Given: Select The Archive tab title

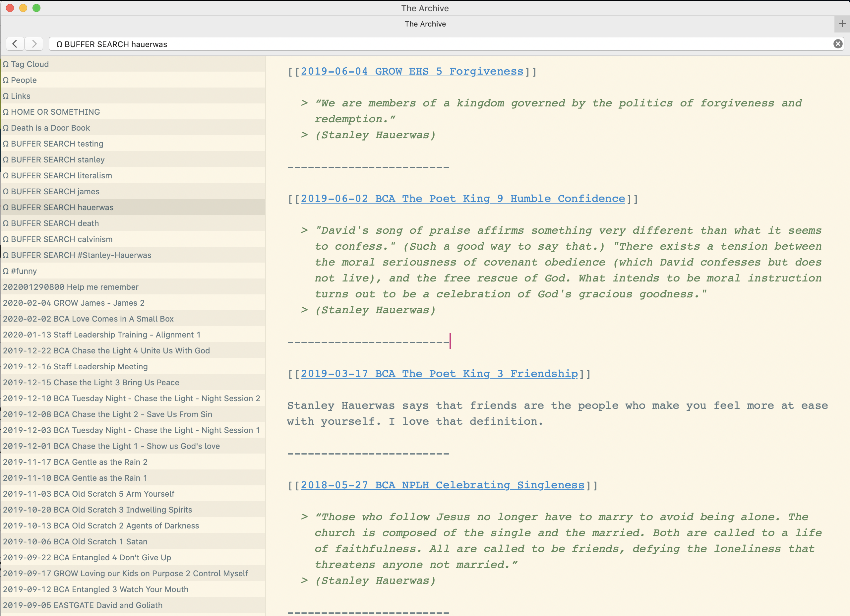Looking at the screenshot, I should pyautogui.click(x=425, y=24).
